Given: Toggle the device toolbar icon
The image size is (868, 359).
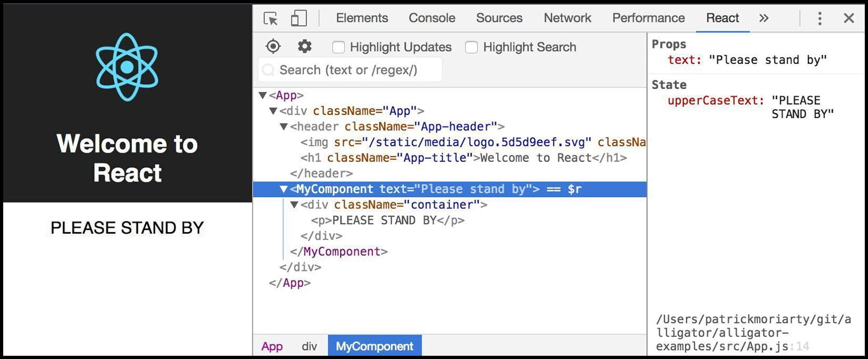Looking at the screenshot, I should [299, 19].
